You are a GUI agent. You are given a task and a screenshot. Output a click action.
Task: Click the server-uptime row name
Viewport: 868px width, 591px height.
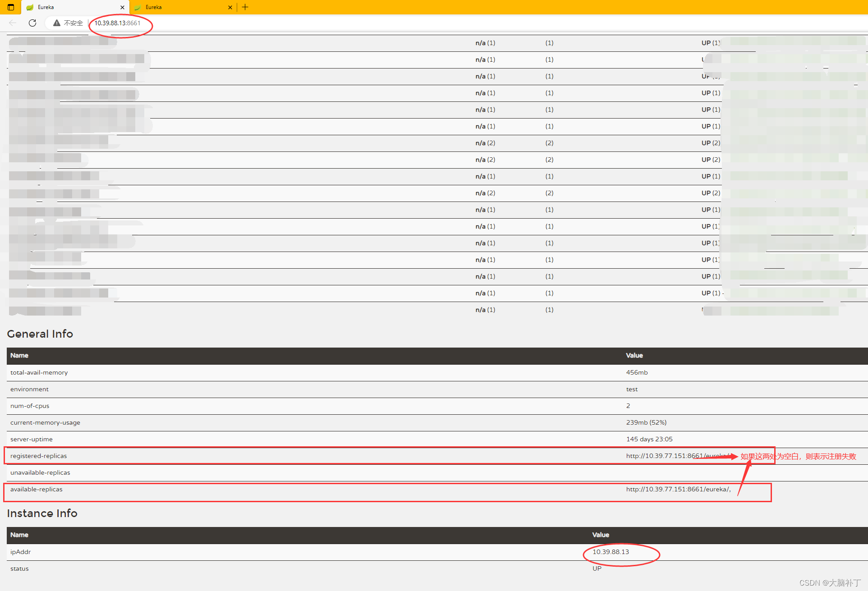click(x=32, y=439)
